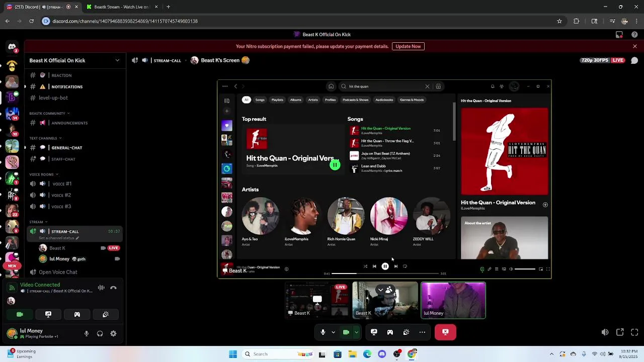Open Chrome extensions puzzle icon
This screenshot has height=362, width=644.
click(x=577, y=21)
